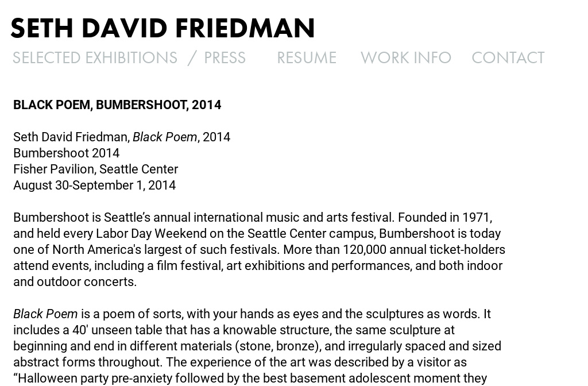Click the "120,000 annual ticket-holders" text

[x=424, y=250]
